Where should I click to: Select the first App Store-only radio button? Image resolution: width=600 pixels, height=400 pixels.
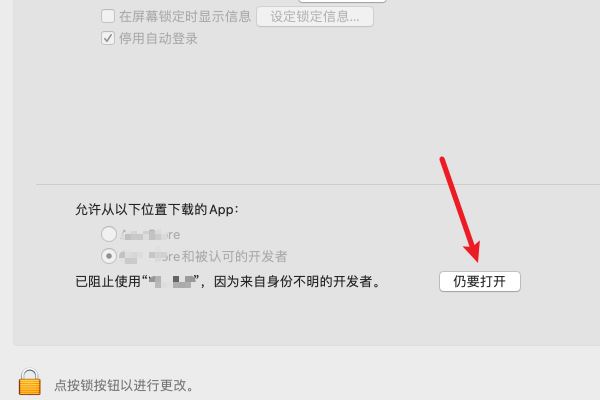point(109,234)
